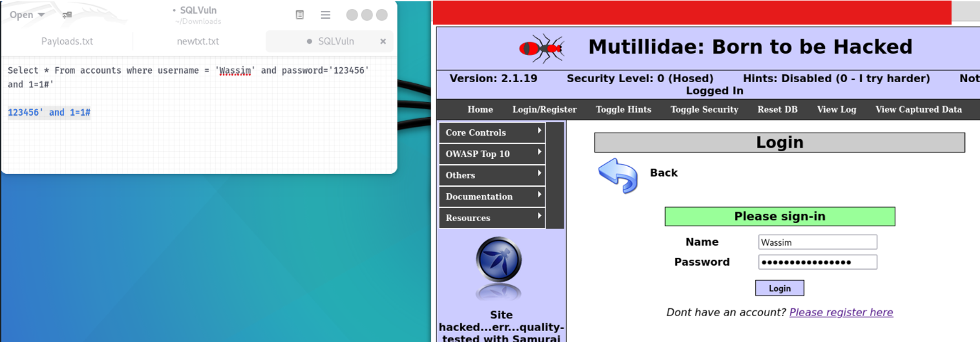Click Toggle Hints in Mutillidae menu
The image size is (980, 342).
coord(624,109)
